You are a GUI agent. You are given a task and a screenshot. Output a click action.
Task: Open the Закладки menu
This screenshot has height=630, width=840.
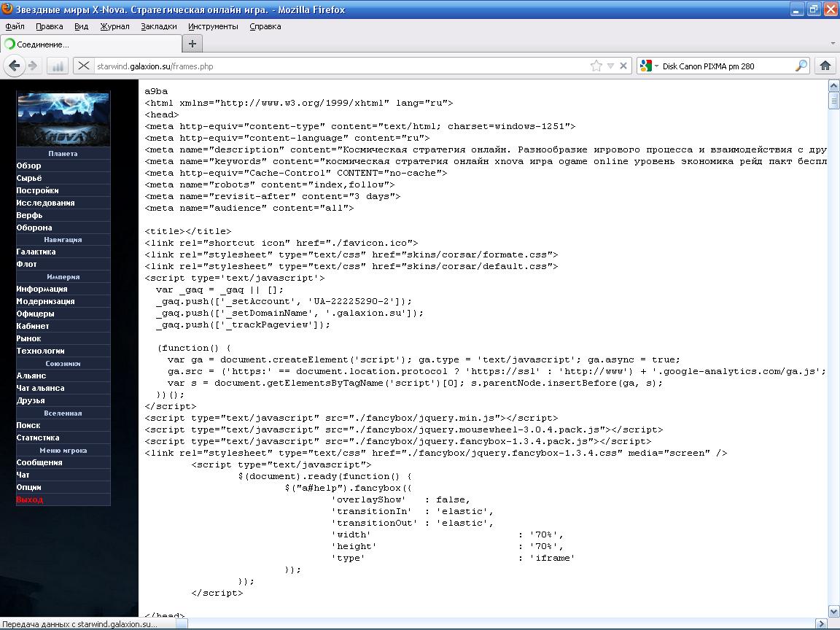(x=158, y=26)
